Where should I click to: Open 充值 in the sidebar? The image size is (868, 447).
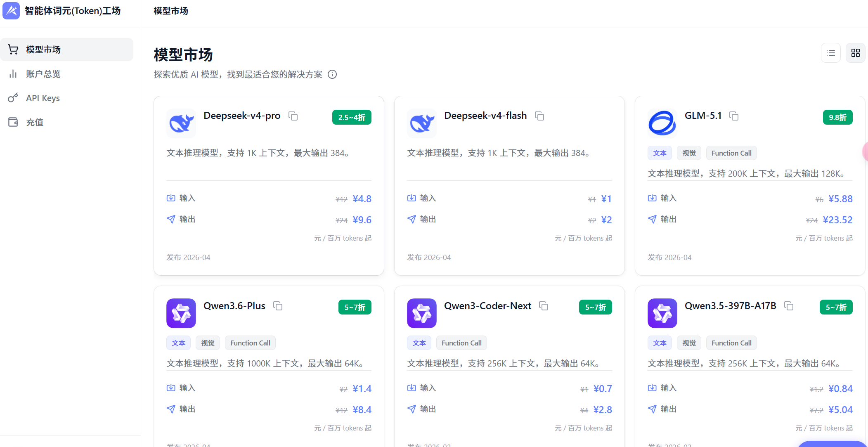tap(67, 122)
